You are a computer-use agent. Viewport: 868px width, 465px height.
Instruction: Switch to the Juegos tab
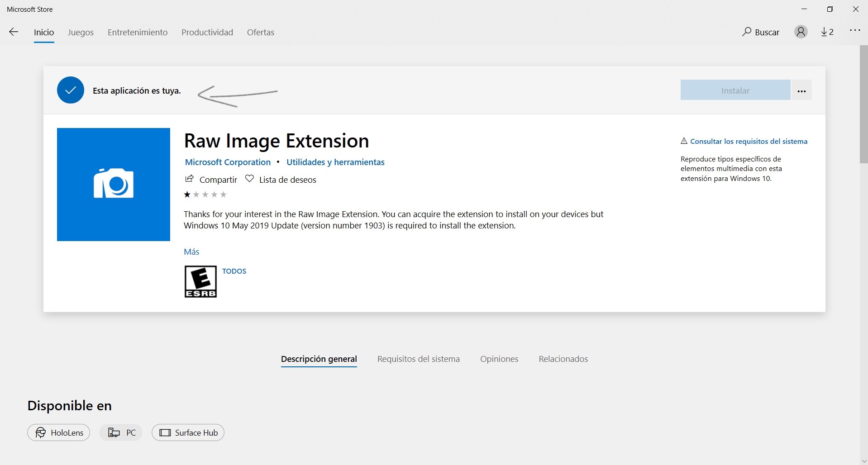[x=81, y=33]
